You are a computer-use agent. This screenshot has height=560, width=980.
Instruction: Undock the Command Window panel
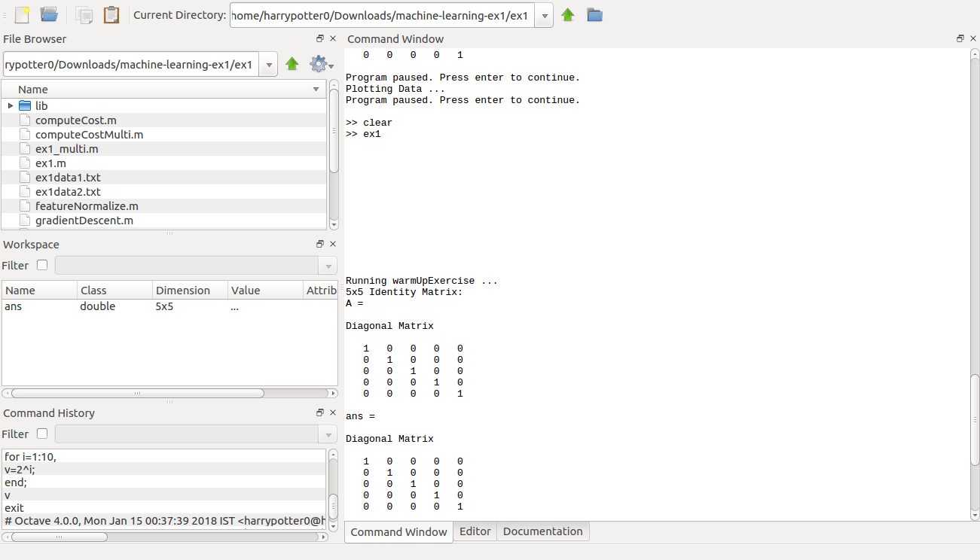[960, 38]
